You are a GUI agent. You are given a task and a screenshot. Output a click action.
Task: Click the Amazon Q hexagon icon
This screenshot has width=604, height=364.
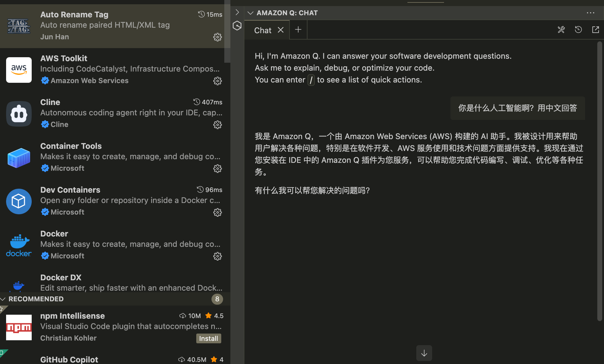coord(237,26)
